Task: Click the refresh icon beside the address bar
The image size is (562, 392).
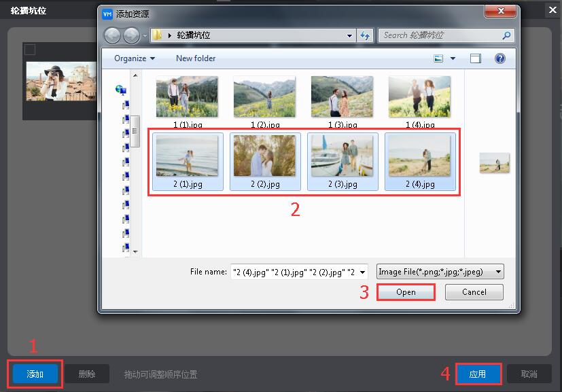Action: [366, 35]
